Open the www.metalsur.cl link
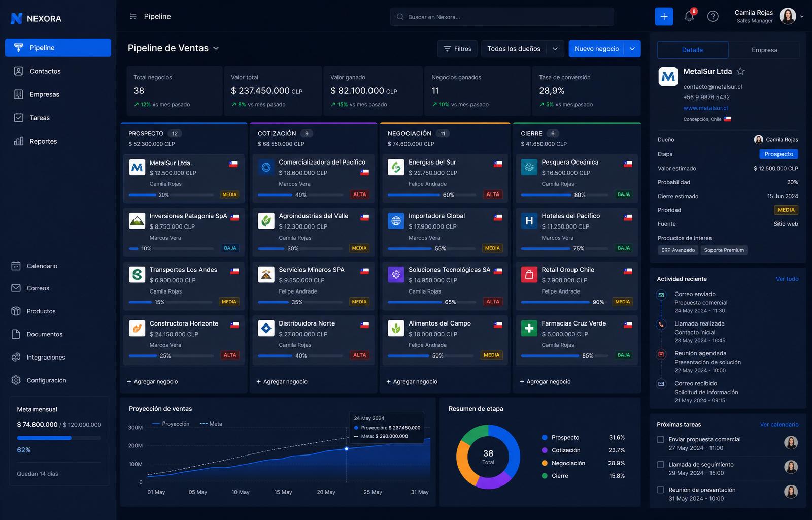 [705, 108]
